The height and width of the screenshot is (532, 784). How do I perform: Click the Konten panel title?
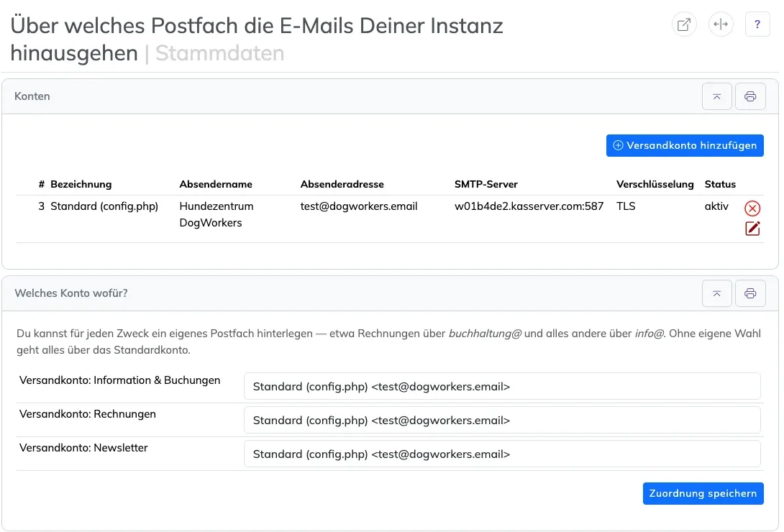click(32, 96)
